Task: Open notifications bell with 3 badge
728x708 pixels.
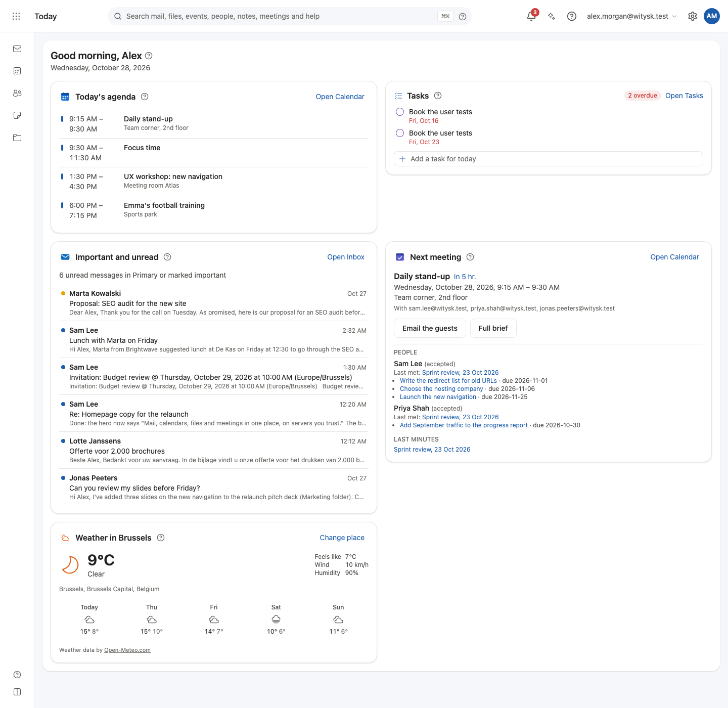Action: click(x=531, y=16)
